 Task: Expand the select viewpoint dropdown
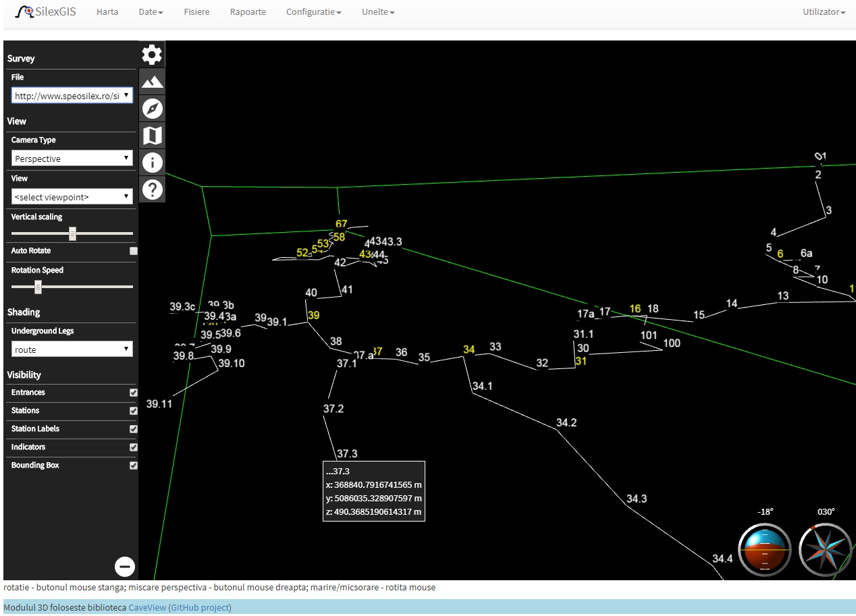click(x=72, y=197)
